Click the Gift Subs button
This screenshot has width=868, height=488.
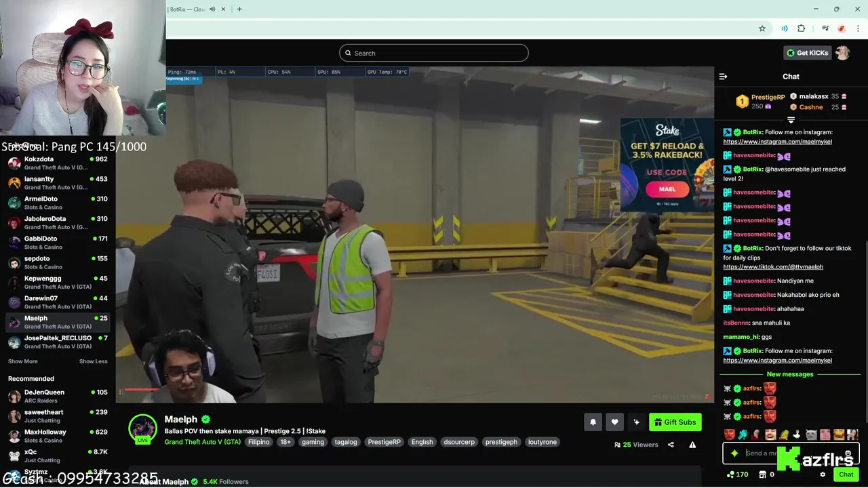[675, 422]
